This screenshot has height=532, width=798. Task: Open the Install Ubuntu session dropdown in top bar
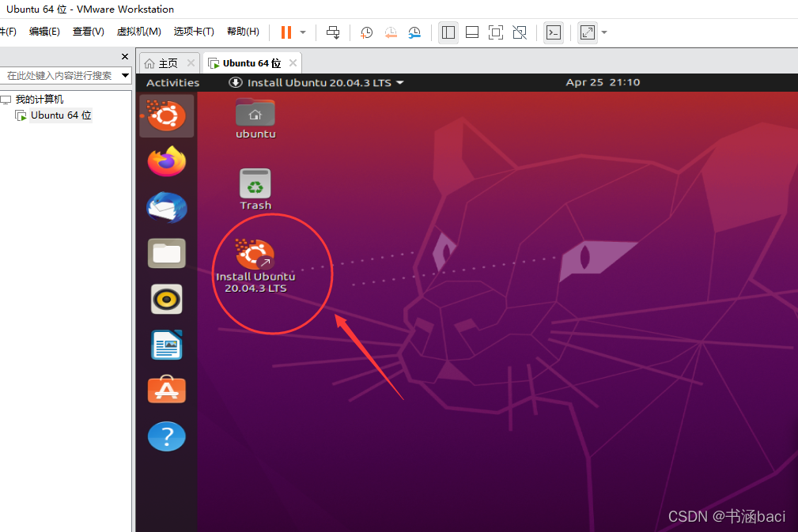click(x=316, y=82)
